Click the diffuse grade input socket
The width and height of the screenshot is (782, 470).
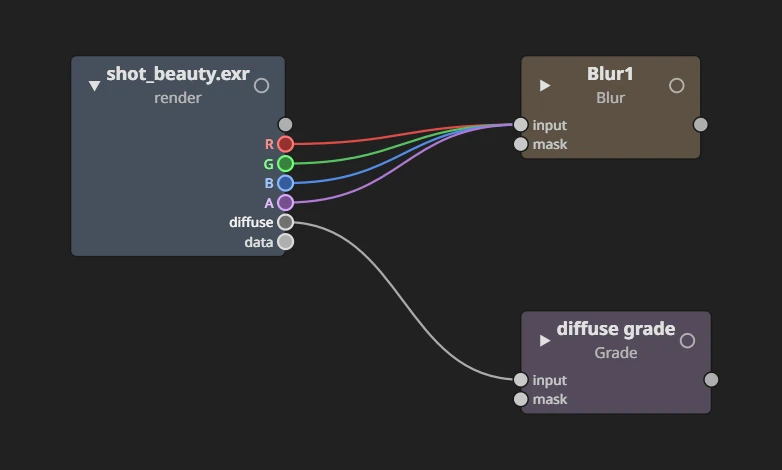(x=521, y=380)
